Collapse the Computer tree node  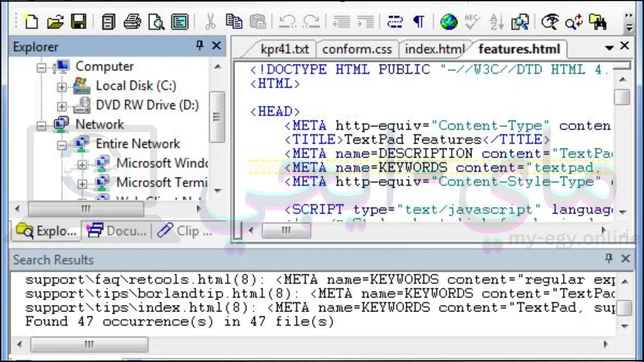pyautogui.click(x=41, y=68)
